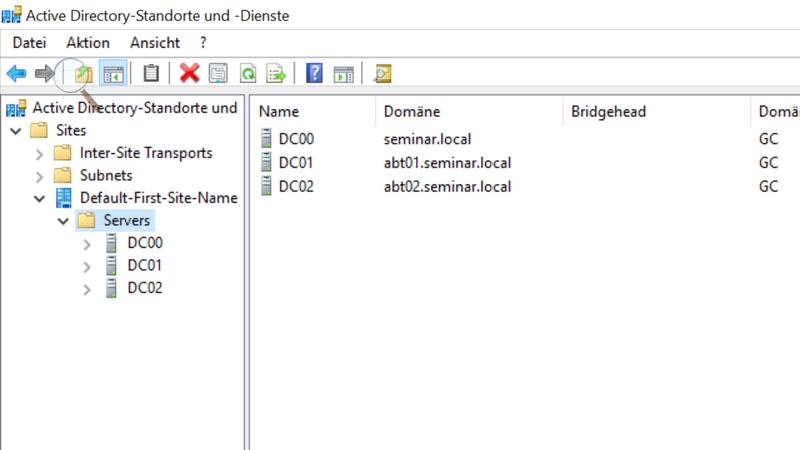Open Help via blue question mark icon

[x=314, y=73]
